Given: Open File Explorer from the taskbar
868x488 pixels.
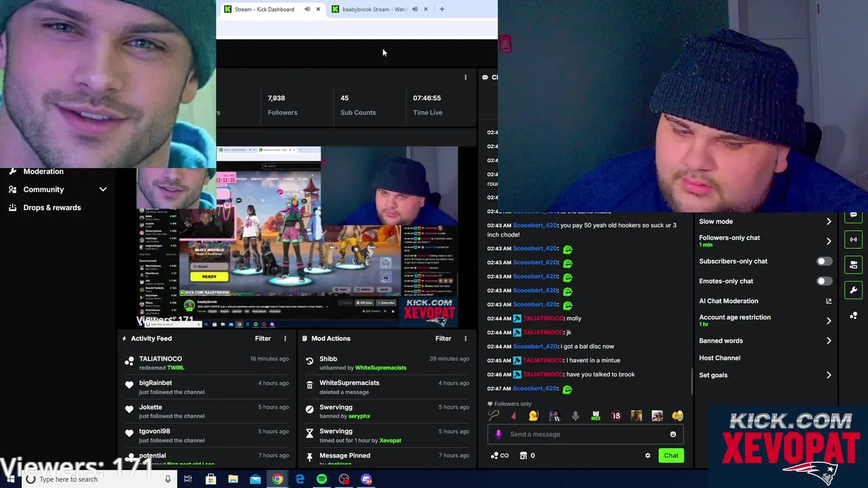Looking at the screenshot, I should click(x=233, y=479).
